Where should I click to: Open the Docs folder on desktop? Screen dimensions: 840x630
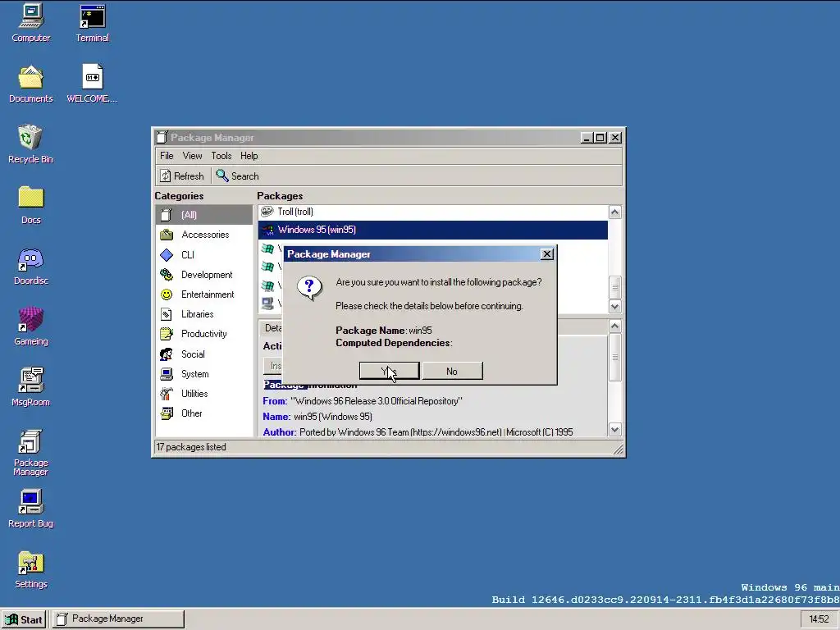point(30,204)
